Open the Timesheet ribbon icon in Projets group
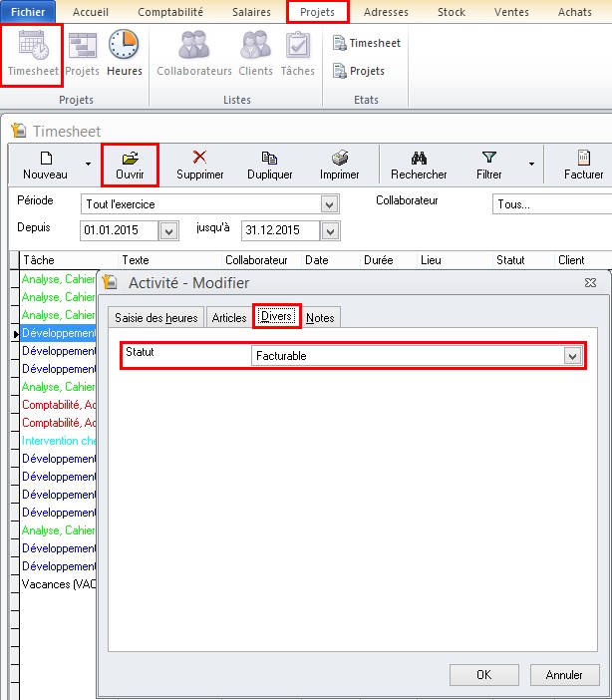The height and width of the screenshot is (700, 612). (x=33, y=54)
